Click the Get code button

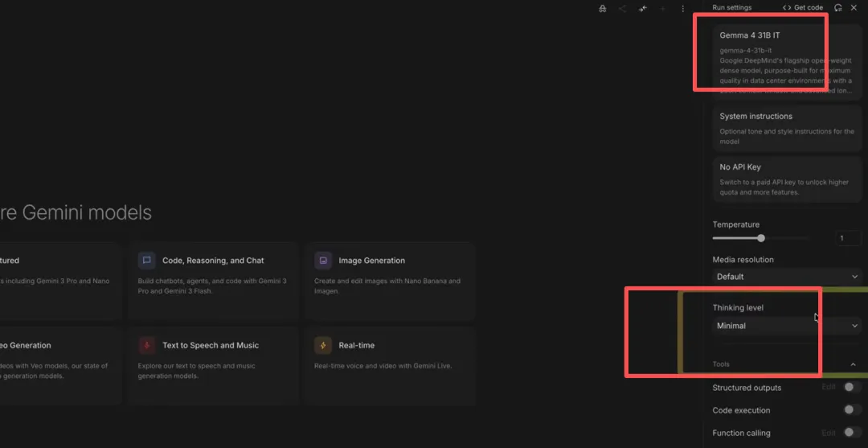tap(803, 8)
